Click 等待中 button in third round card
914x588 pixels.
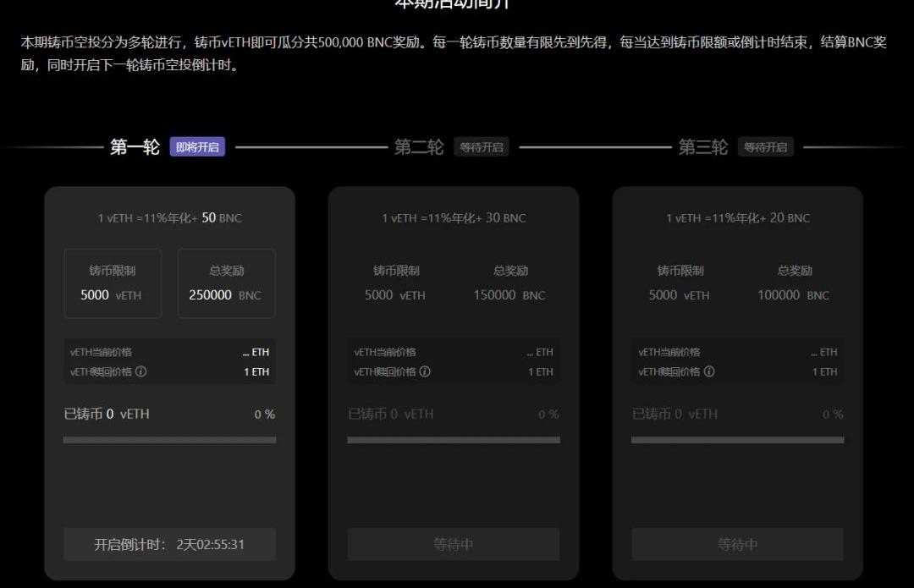pos(737,544)
